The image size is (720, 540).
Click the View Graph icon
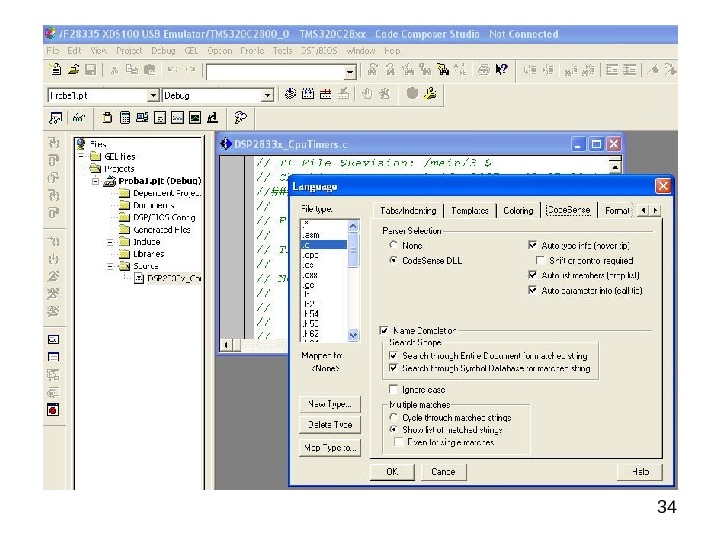tap(177, 118)
